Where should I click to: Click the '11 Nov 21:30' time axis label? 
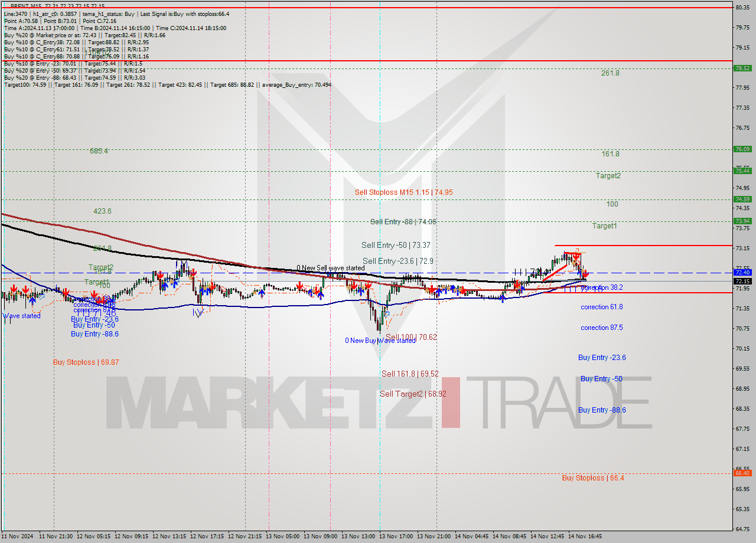click(x=56, y=537)
